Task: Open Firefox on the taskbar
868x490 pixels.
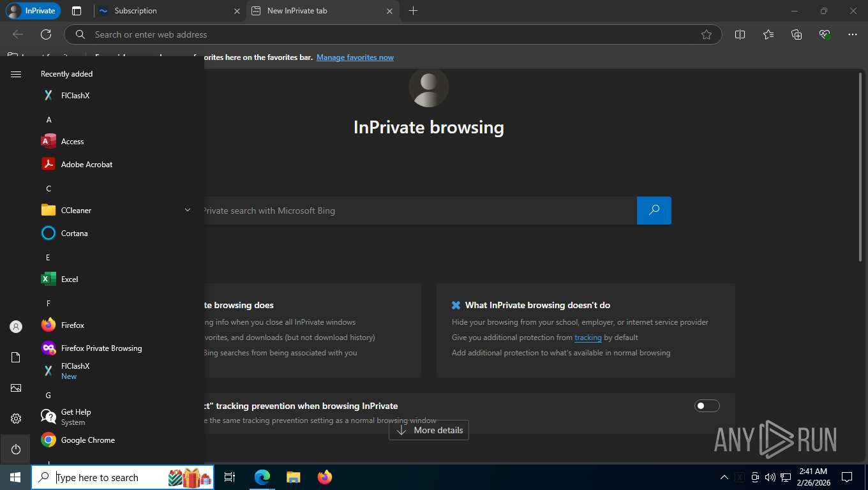Action: [325, 477]
